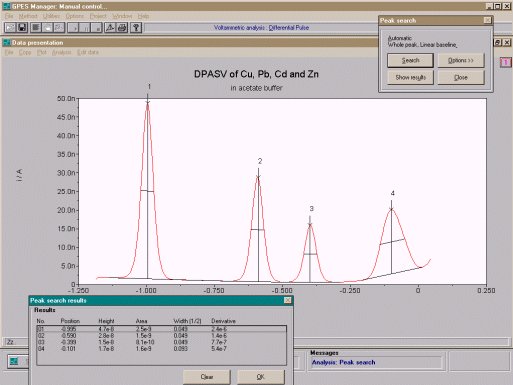This screenshot has height=385, width=513.
Task: Click the open file toolbar icon
Action: pos(11,28)
